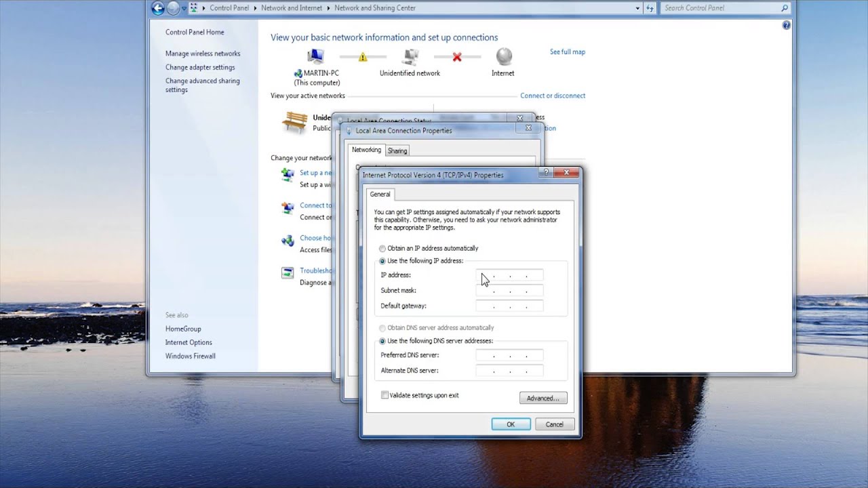
Task: Open Change advanced sharing settings link
Action: point(202,85)
